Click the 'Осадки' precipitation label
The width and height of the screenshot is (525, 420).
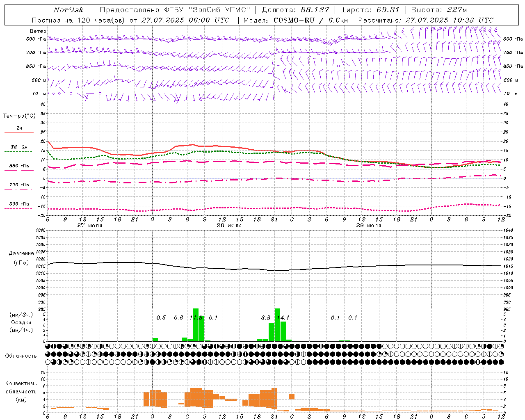tap(21, 322)
